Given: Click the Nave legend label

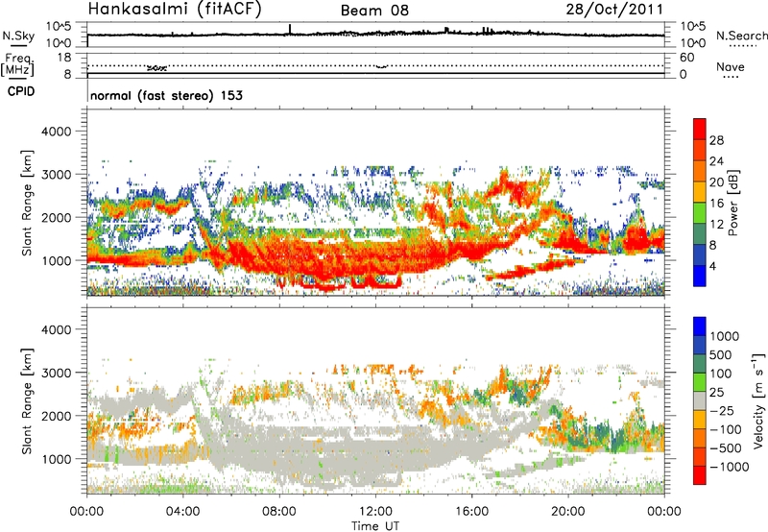Looking at the screenshot, I should [x=731, y=66].
